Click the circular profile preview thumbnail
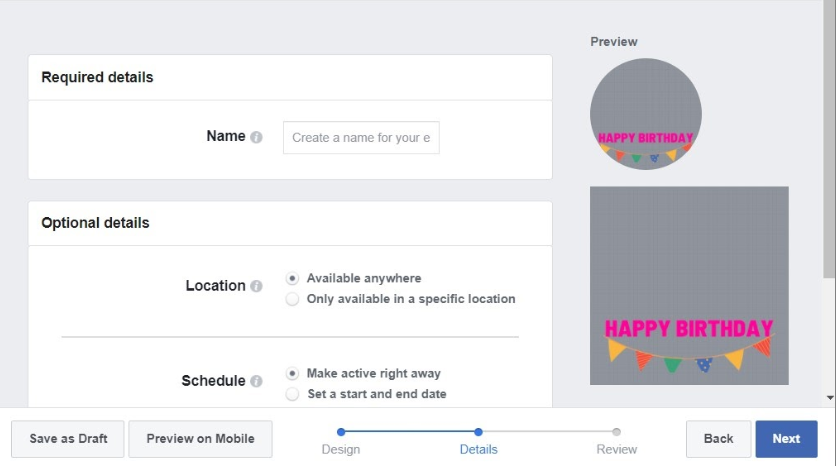The image size is (840, 466). point(646,114)
